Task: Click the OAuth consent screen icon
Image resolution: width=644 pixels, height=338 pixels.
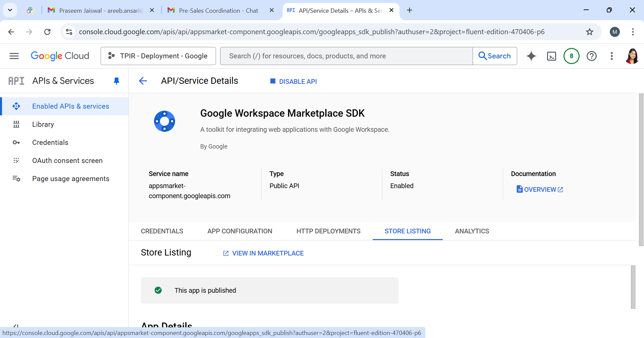Action: click(16, 161)
